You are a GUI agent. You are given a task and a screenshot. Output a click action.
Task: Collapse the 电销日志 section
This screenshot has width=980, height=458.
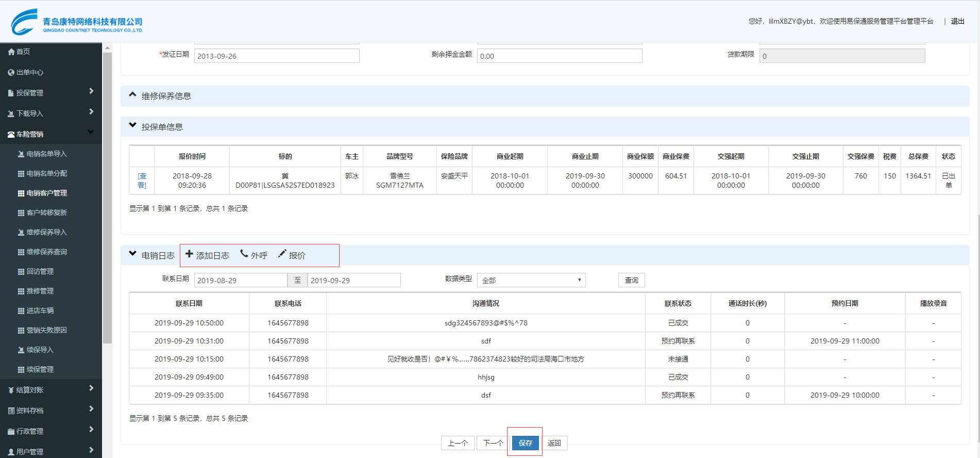tap(133, 254)
